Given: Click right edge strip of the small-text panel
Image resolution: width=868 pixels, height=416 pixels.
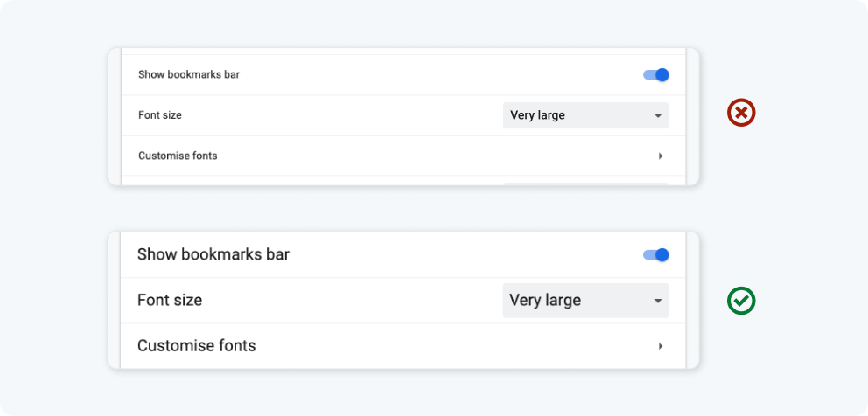Looking at the screenshot, I should click(692, 115).
